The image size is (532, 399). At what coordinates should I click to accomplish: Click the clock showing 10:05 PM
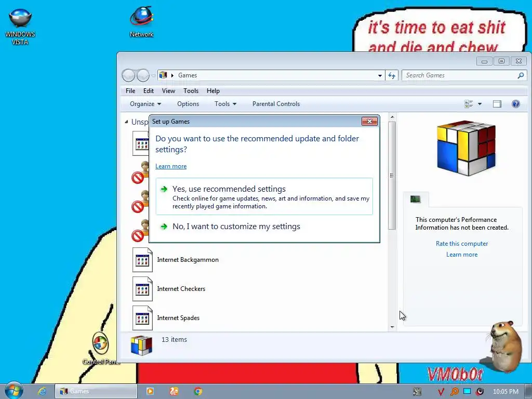[506, 392]
